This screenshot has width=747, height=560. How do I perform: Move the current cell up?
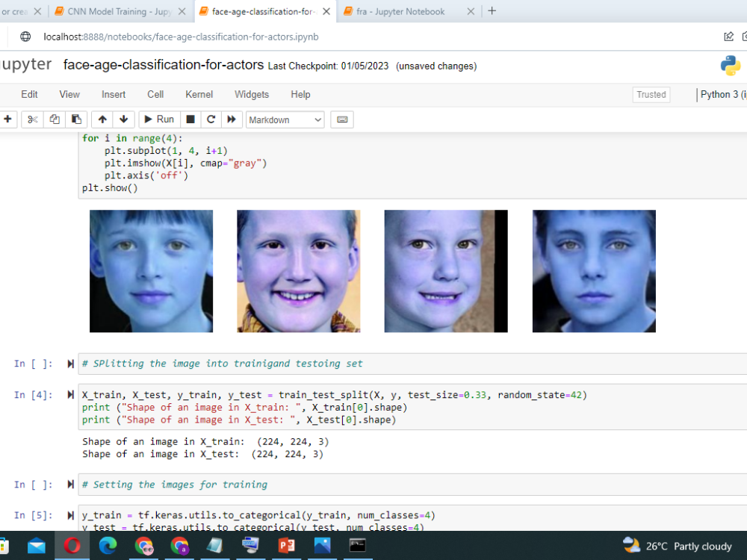pyautogui.click(x=102, y=119)
